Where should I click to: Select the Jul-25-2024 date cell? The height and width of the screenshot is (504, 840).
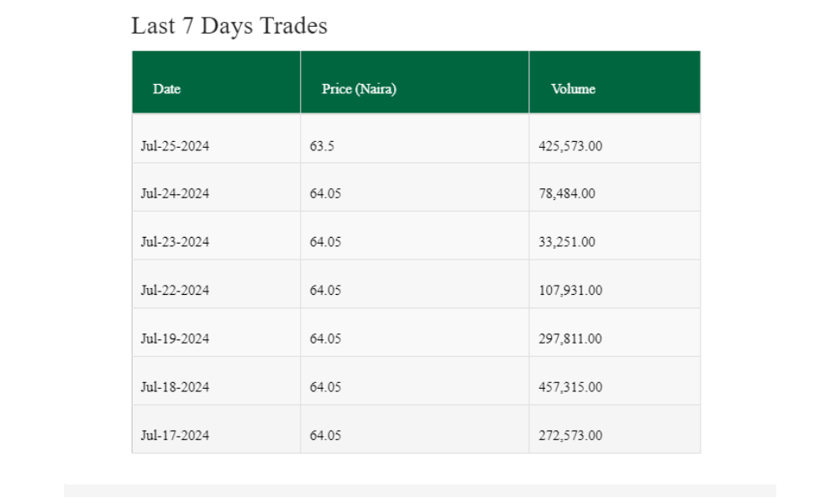pyautogui.click(x=175, y=146)
